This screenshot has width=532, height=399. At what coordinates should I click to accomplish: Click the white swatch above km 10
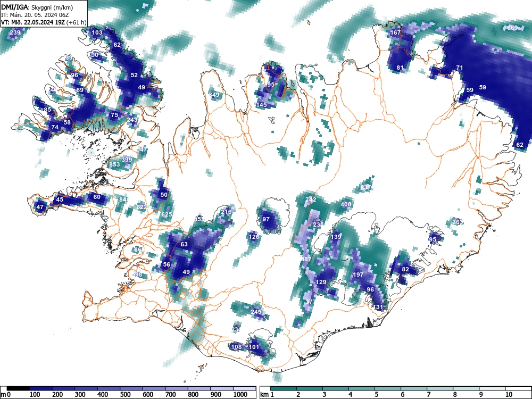(518, 388)
